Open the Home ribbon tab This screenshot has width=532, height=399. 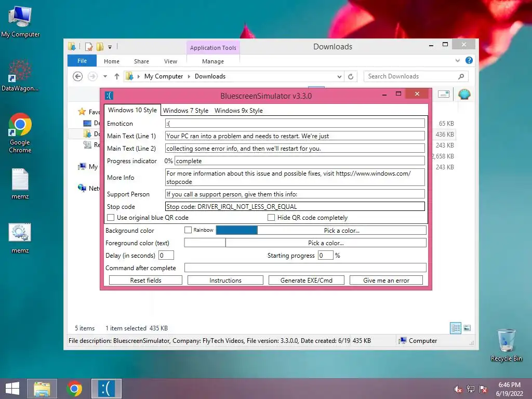tap(112, 61)
